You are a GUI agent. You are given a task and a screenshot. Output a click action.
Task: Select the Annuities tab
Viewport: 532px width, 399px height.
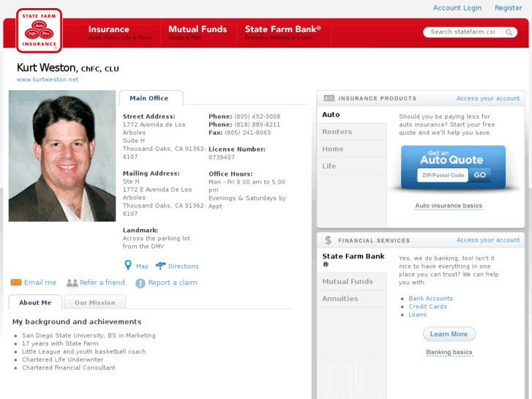pyautogui.click(x=352, y=299)
